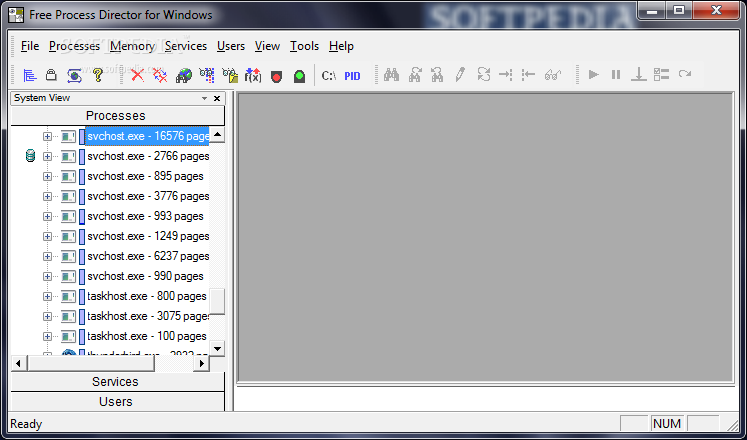Click the C:\ toolbar button
Image resolution: width=747 pixels, height=440 pixels.
(x=329, y=75)
